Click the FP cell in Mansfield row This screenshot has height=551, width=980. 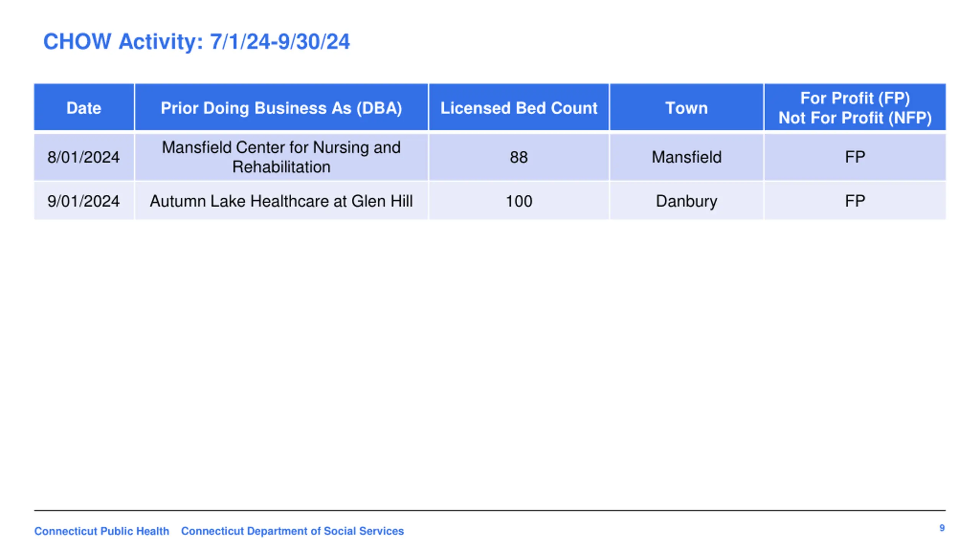click(855, 157)
